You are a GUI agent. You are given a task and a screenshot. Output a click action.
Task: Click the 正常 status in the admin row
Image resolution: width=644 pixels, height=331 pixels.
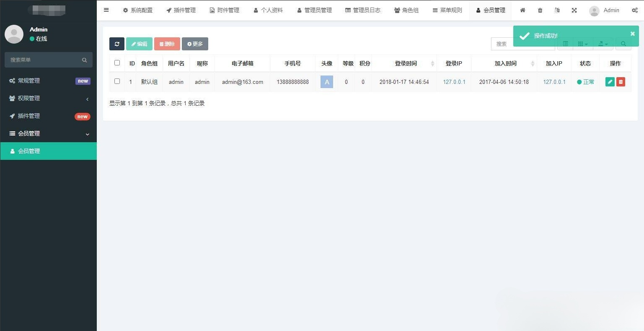click(585, 82)
